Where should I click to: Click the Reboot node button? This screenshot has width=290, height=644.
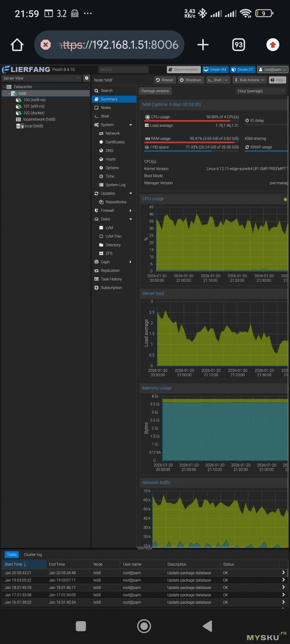(x=165, y=80)
